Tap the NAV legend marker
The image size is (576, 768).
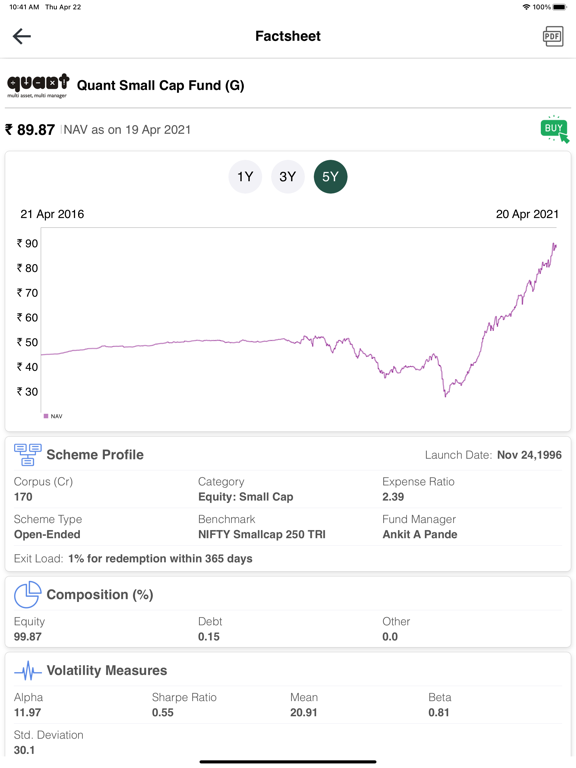click(46, 416)
